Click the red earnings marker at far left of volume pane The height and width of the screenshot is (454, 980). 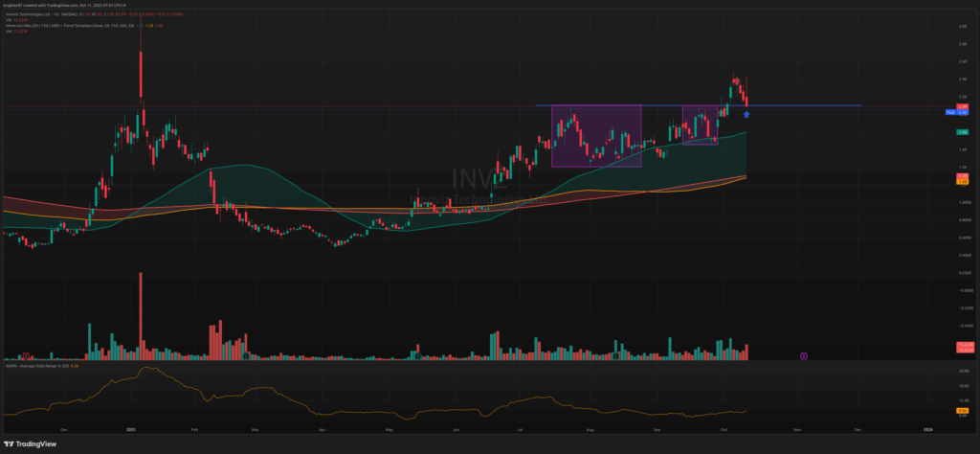26,355
